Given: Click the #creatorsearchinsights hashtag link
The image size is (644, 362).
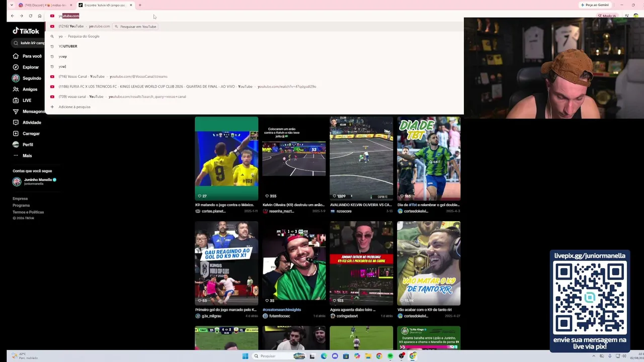Looking at the screenshot, I should pyautogui.click(x=282, y=310).
